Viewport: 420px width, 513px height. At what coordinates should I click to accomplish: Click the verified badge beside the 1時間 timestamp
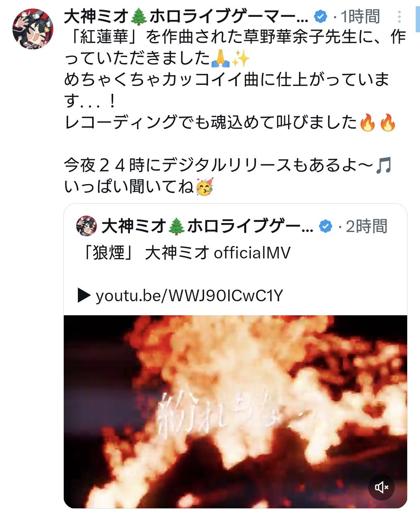pyautogui.click(x=321, y=16)
